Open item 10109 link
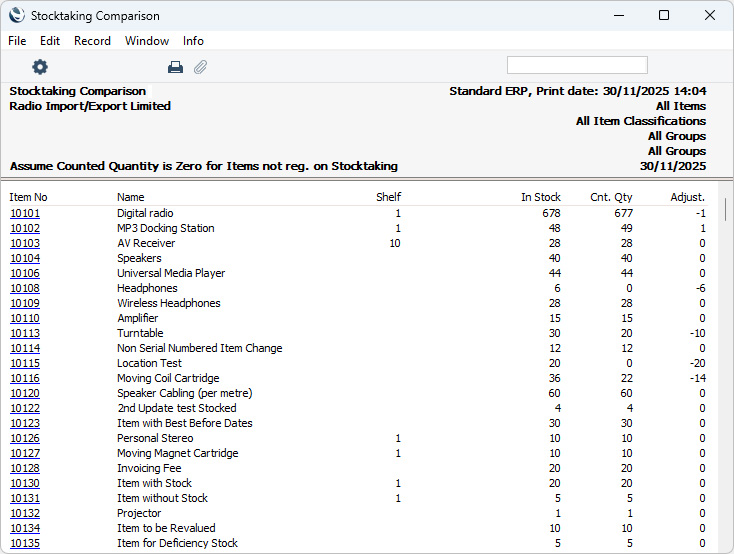734x554 pixels. (25, 303)
